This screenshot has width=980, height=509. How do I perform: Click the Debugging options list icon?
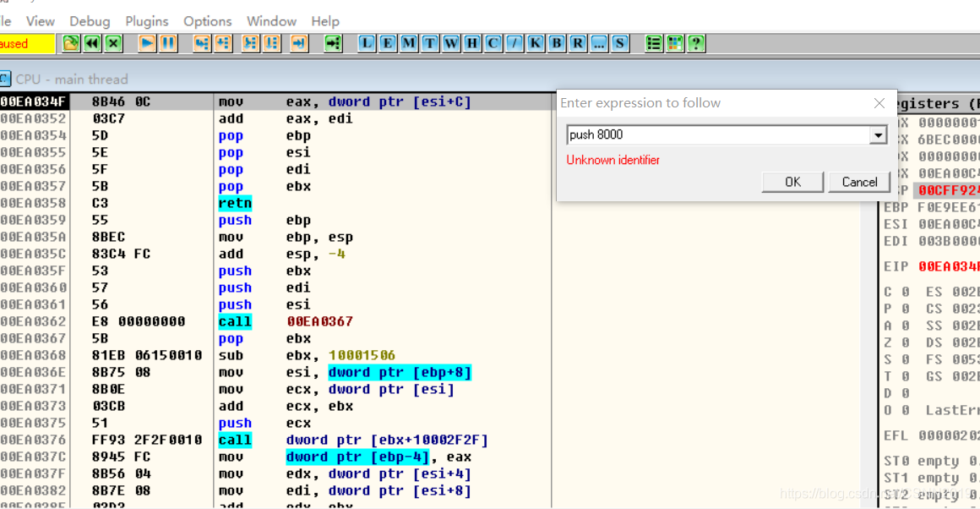click(x=654, y=44)
